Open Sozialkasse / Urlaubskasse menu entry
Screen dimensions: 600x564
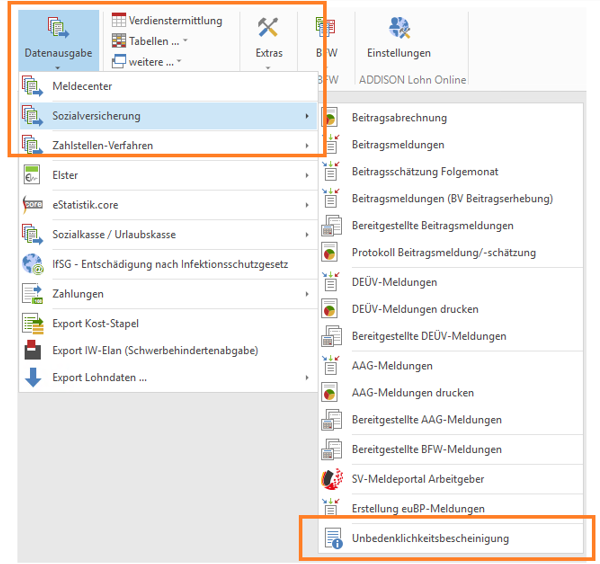point(169,235)
